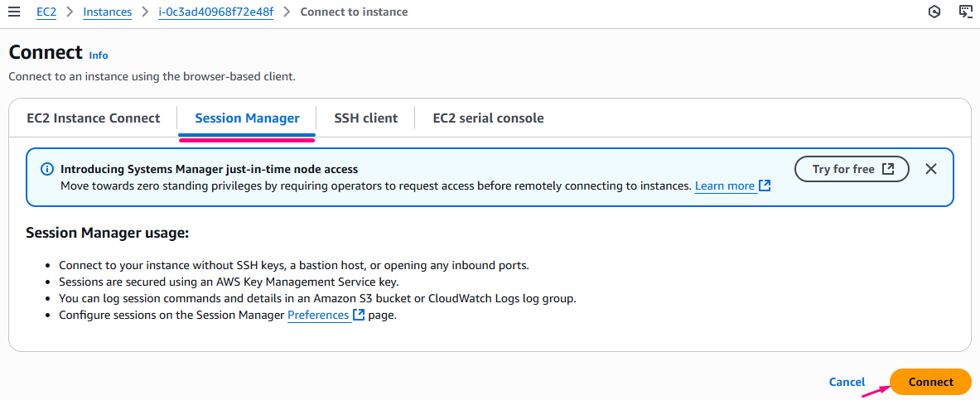Open the CloudShell terminal icon

point(965,12)
